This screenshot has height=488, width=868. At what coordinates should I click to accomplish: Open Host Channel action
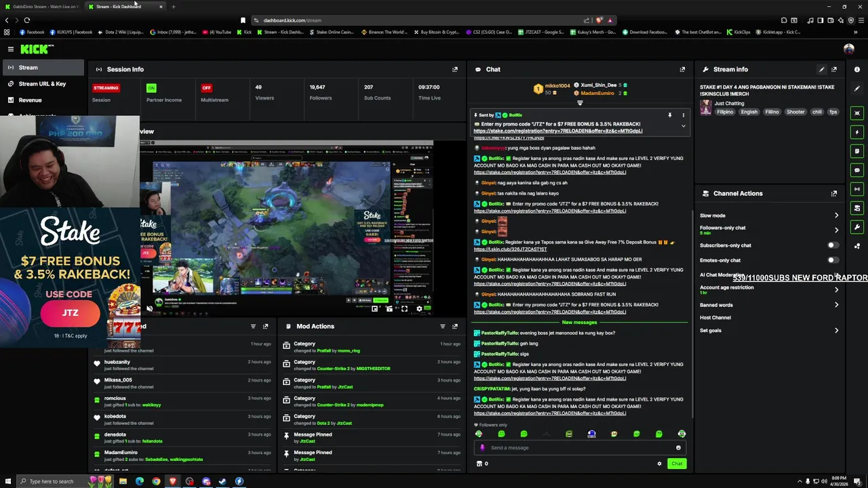tap(715, 317)
